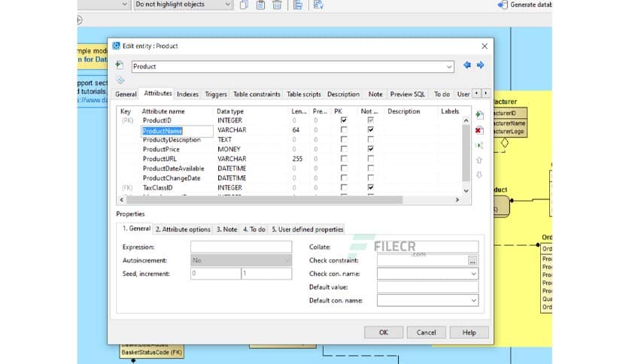The image size is (629, 364).
Task: Toggle Not null checkbox for ProductPrice
Action: pos(370,149)
